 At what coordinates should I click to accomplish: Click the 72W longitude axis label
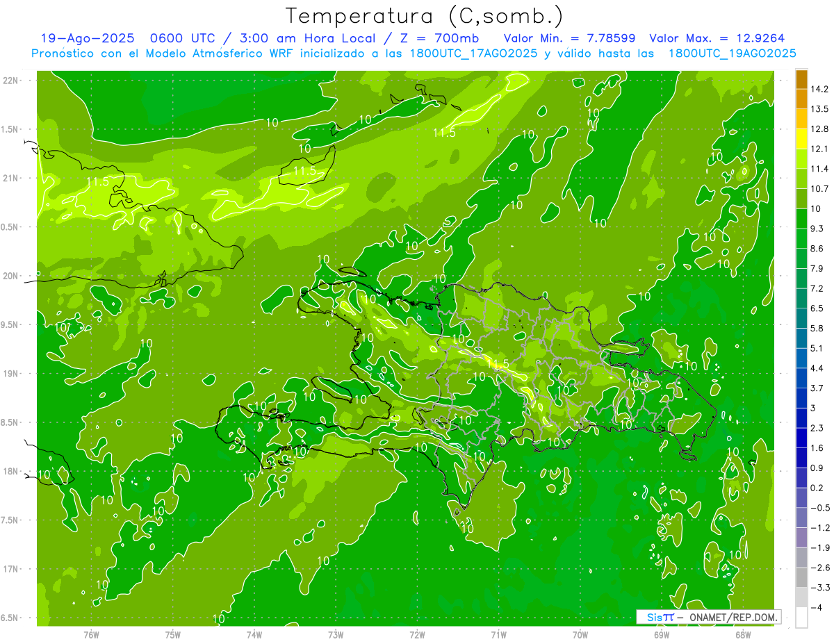(x=417, y=635)
